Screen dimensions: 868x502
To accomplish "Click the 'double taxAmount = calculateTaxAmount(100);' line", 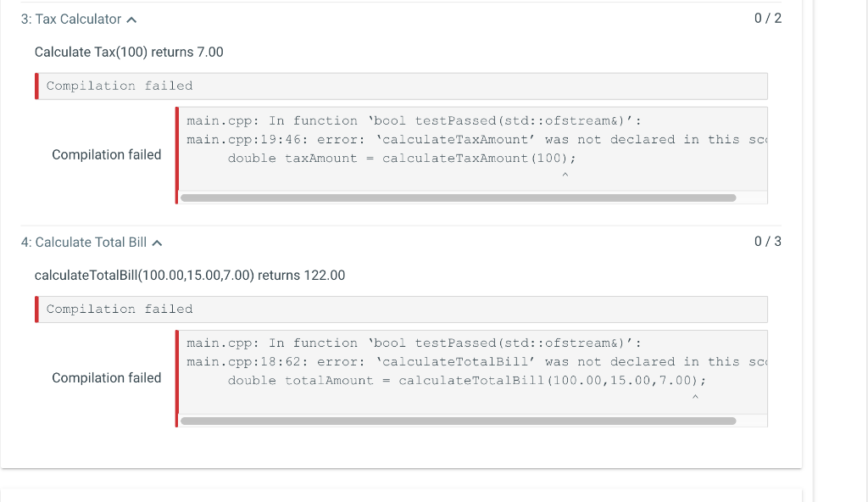I will point(401,159).
